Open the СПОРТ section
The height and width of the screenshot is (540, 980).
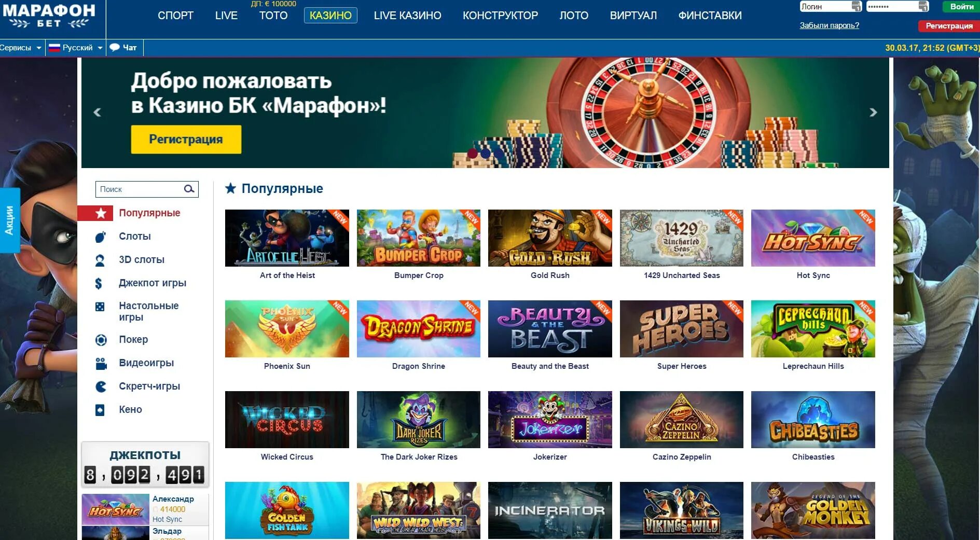[x=175, y=16]
